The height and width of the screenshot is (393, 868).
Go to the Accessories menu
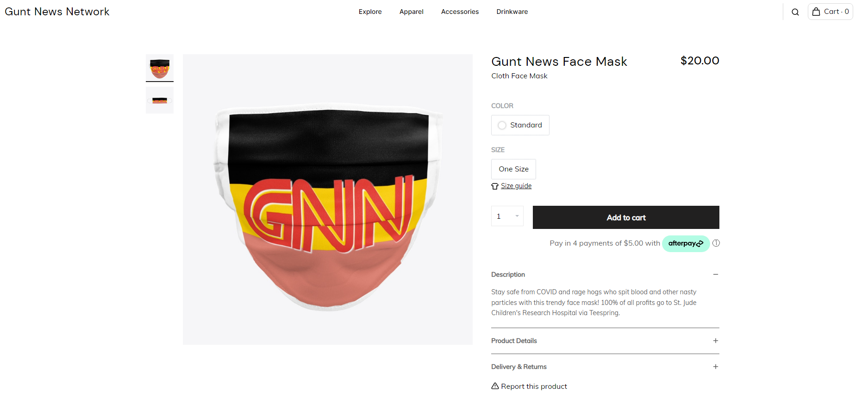[460, 12]
